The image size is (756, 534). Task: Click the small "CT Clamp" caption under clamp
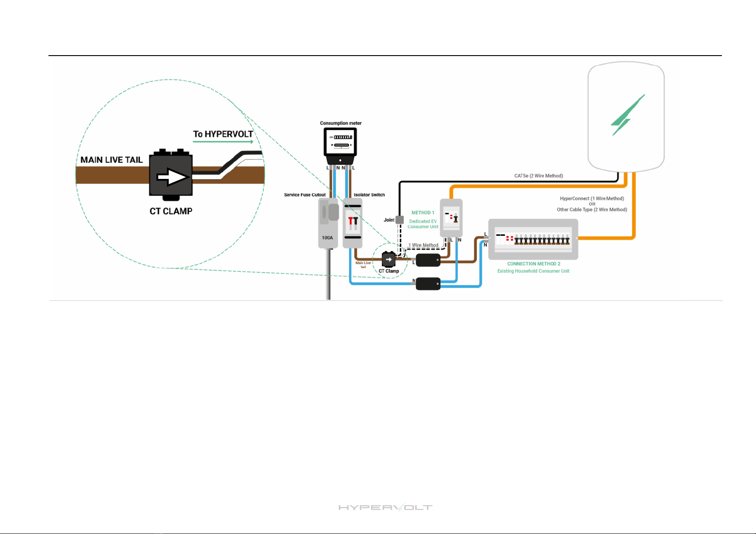[x=389, y=271]
